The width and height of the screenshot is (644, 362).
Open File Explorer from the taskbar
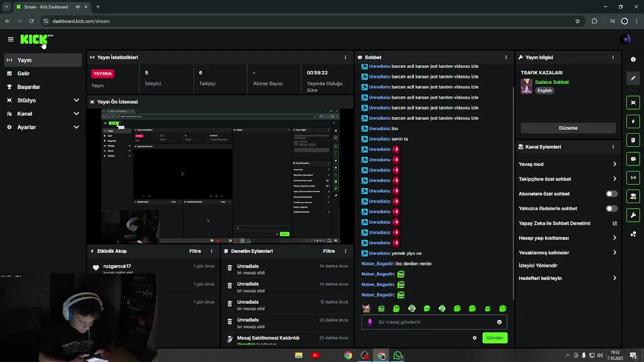pos(298,355)
